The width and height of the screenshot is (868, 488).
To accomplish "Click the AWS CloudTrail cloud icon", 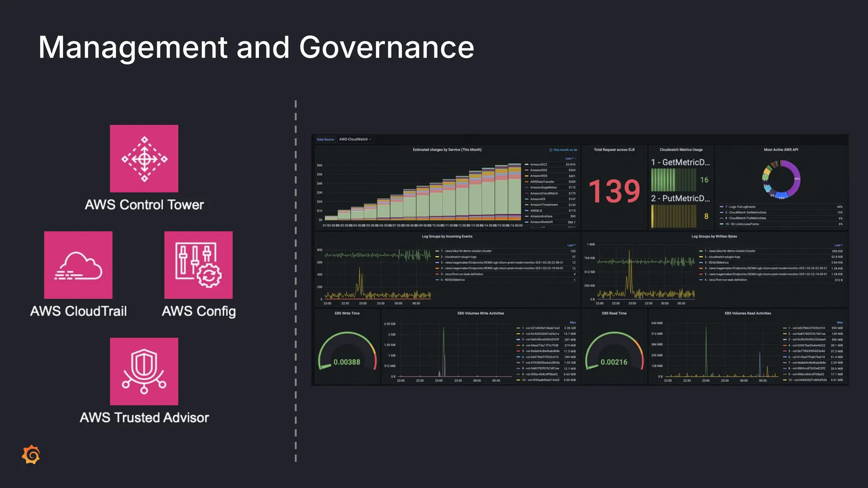I will (x=78, y=265).
